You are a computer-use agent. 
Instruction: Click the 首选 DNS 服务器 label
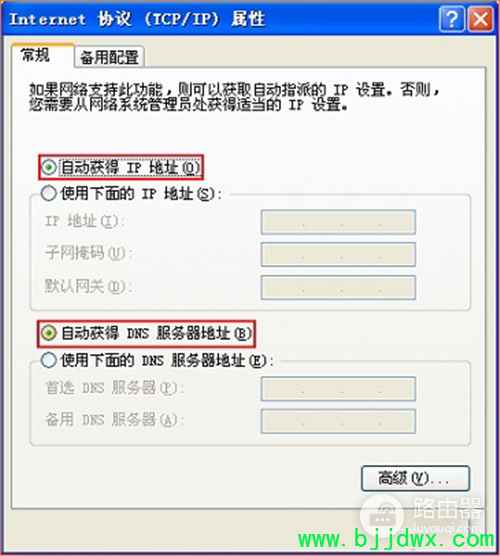click(x=115, y=388)
